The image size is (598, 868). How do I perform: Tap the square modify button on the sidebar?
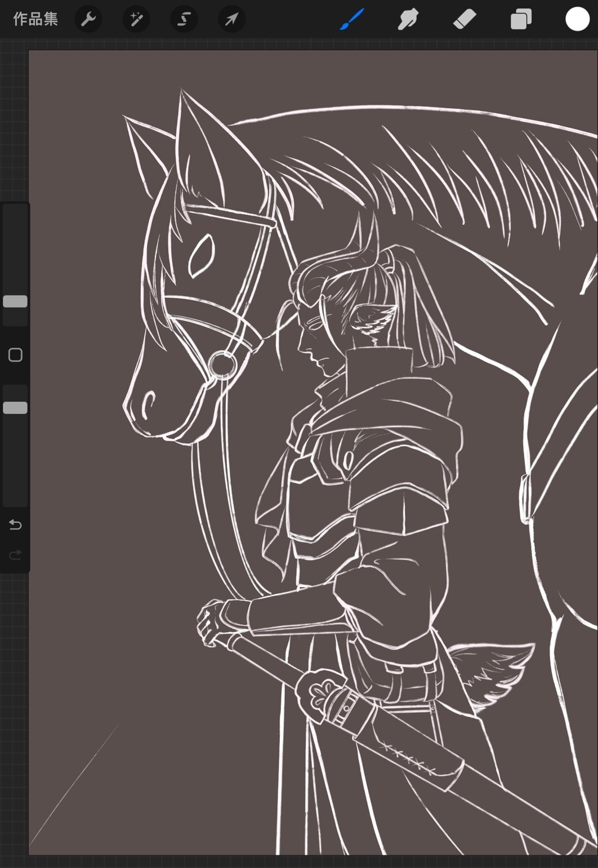15,355
